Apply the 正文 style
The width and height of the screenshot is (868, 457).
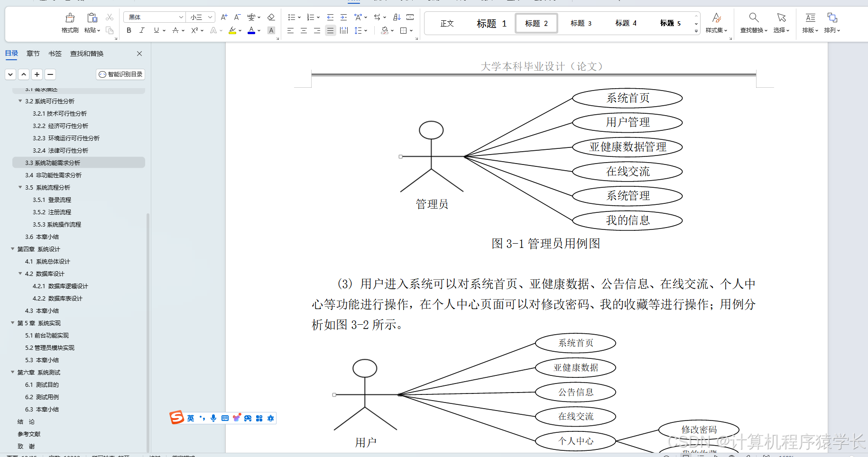447,23
